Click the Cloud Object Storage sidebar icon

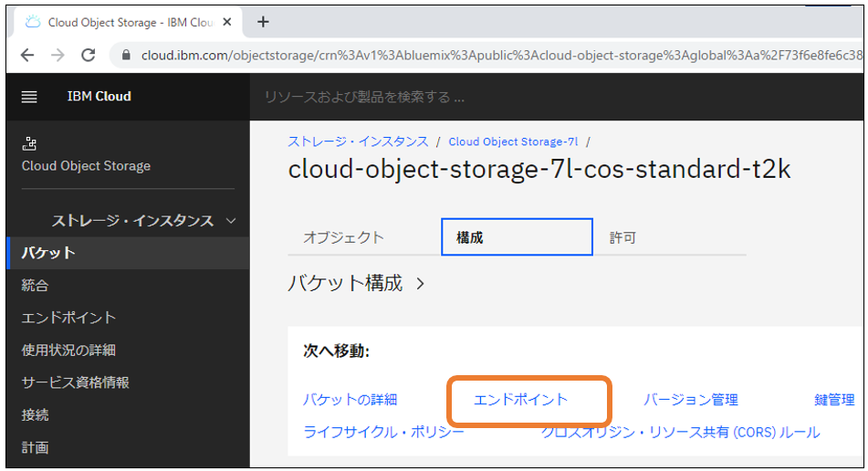click(29, 144)
